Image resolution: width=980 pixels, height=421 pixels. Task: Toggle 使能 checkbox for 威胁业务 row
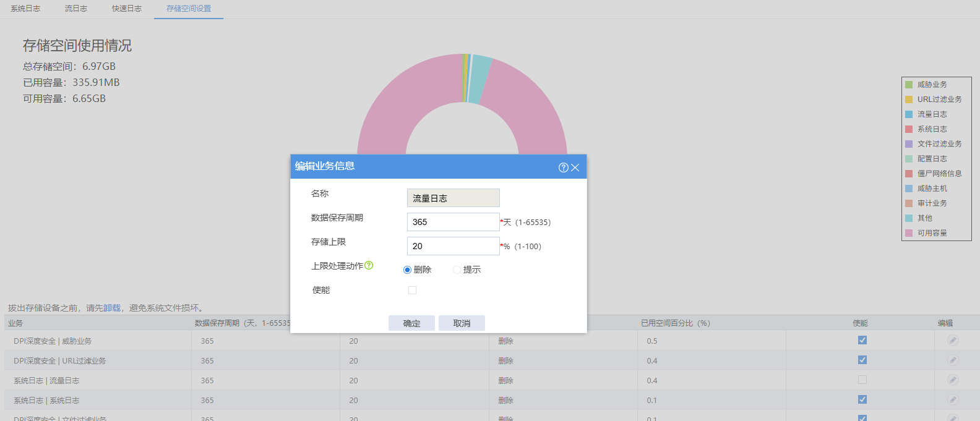[x=862, y=340]
